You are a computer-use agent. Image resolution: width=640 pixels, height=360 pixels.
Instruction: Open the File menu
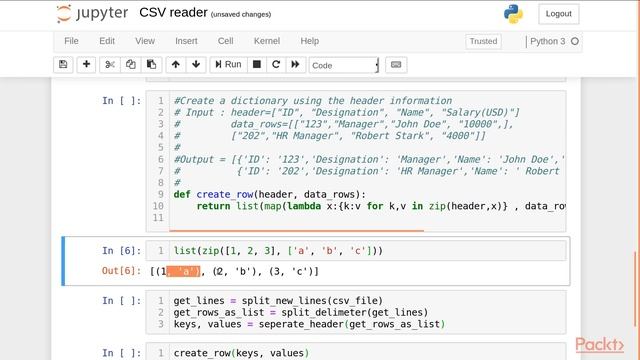coord(71,41)
